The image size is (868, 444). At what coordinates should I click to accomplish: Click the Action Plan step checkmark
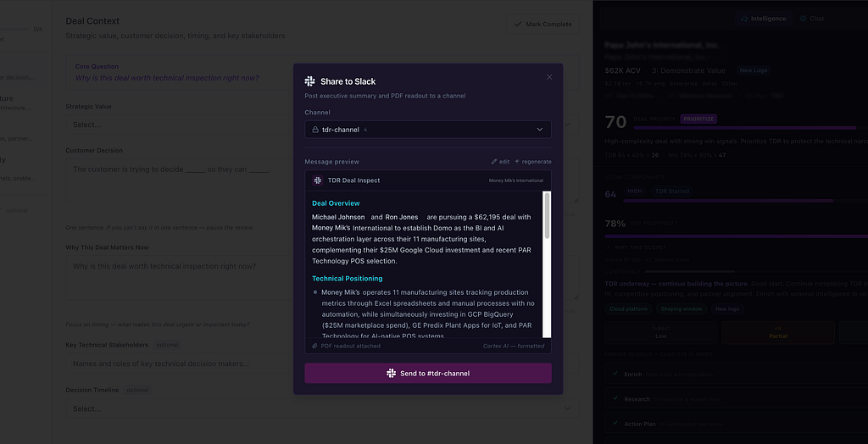click(x=615, y=423)
